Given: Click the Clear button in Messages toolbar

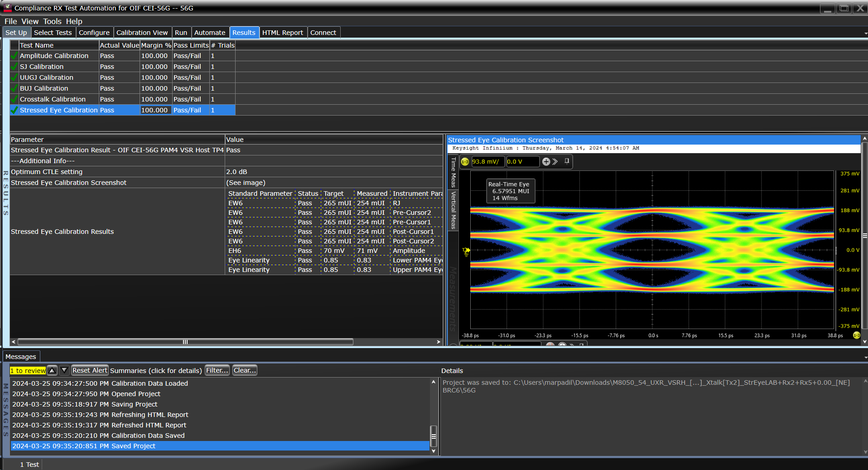Looking at the screenshot, I should [x=244, y=370].
